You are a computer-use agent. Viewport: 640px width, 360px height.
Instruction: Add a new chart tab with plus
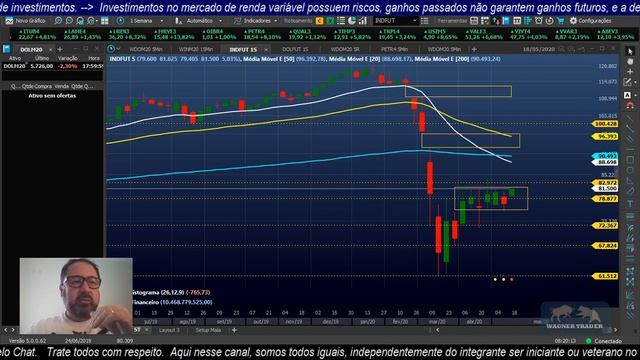coord(474,49)
